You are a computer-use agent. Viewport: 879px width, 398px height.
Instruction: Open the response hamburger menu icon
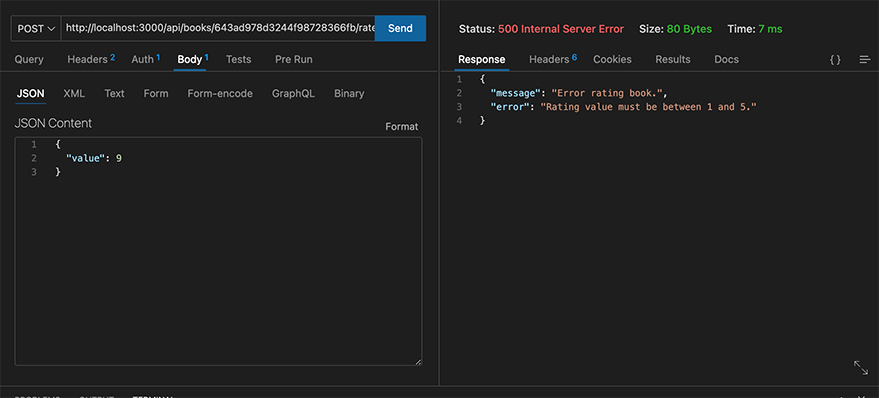[865, 59]
